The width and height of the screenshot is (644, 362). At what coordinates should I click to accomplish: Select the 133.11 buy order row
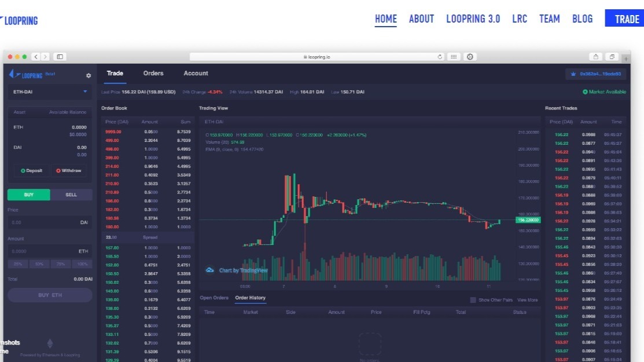tap(148, 334)
